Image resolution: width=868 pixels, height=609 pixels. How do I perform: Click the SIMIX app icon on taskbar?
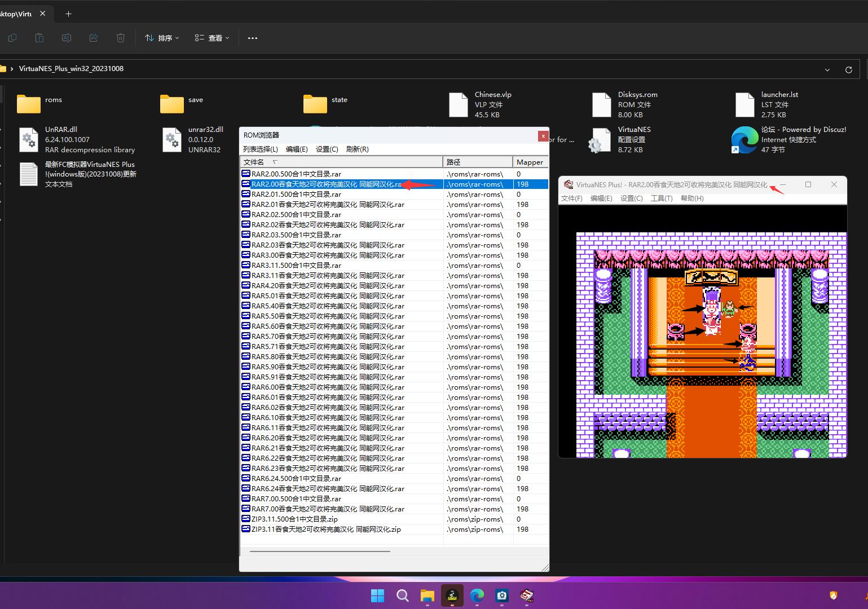click(452, 595)
